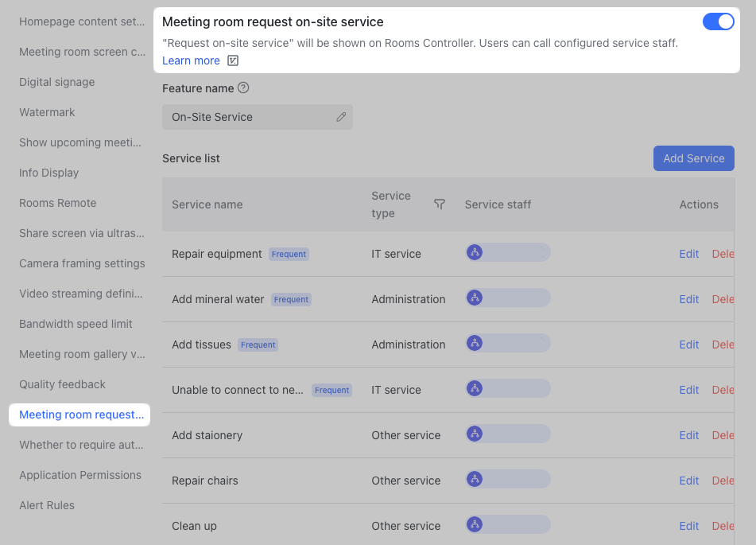View service staff for Add tissues row
The height and width of the screenshot is (545, 756).
pyautogui.click(x=475, y=342)
